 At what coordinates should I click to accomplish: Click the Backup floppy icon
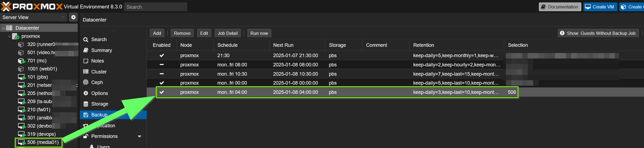coord(86,115)
